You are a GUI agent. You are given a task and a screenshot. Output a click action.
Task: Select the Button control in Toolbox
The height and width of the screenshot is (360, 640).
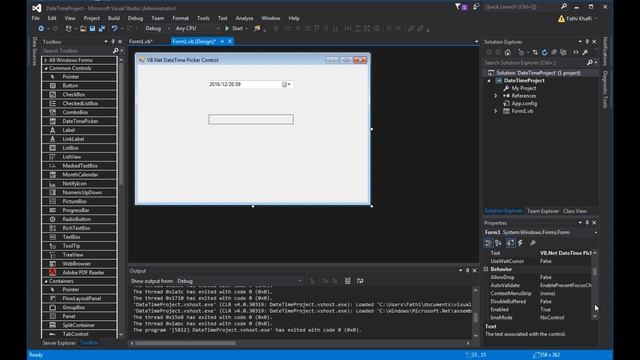pos(79,86)
